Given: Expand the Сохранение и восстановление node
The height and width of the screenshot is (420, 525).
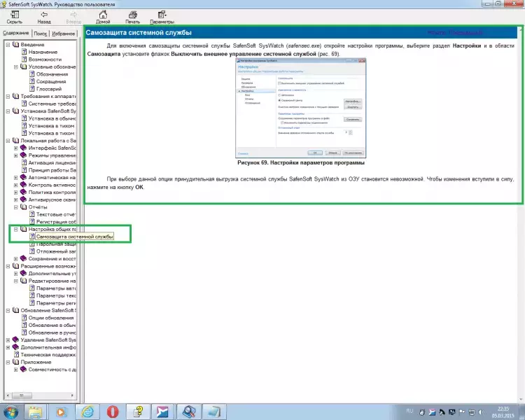Looking at the screenshot, I should (x=15, y=259).
